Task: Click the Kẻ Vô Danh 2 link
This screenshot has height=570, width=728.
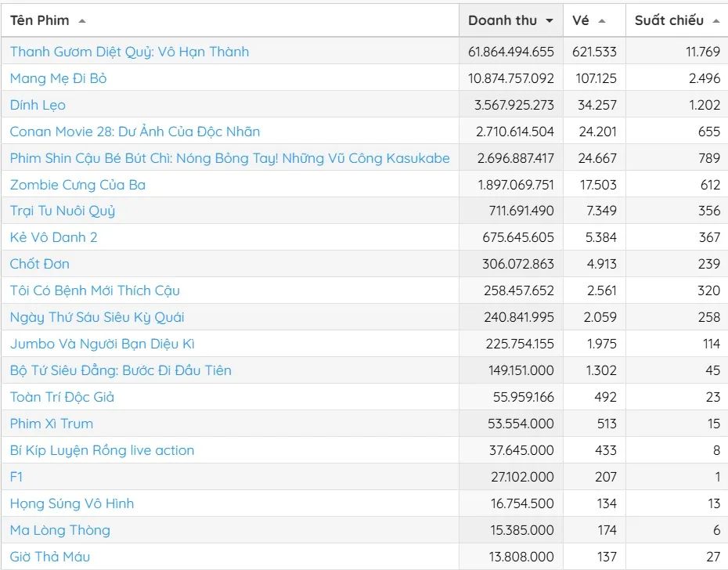Action: pyautogui.click(x=53, y=237)
